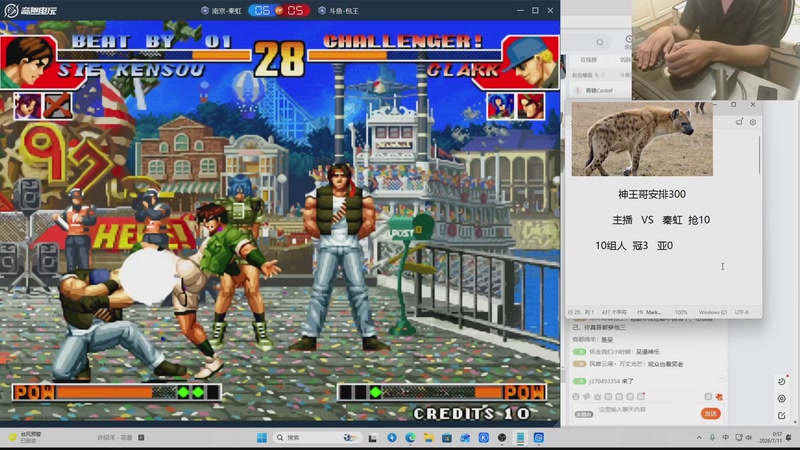Open notepad window settings gear icon
This screenshot has width=800, height=450.
753,122
